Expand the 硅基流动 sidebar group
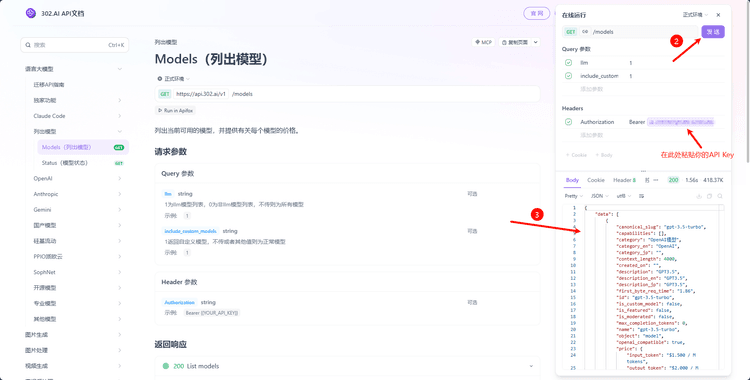This screenshot has height=380, width=750. point(119,241)
